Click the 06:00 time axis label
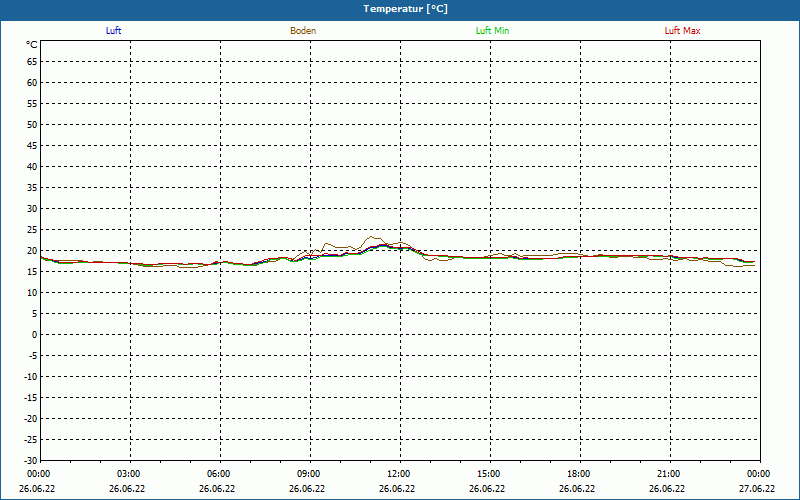Viewport: 800px width, 500px height. [x=218, y=474]
